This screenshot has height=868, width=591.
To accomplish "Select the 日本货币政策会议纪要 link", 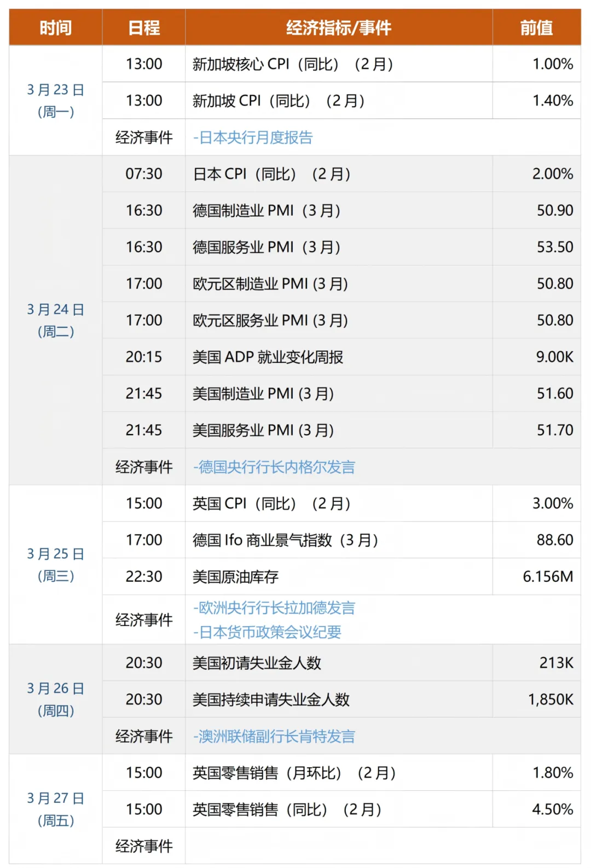I will click(267, 632).
